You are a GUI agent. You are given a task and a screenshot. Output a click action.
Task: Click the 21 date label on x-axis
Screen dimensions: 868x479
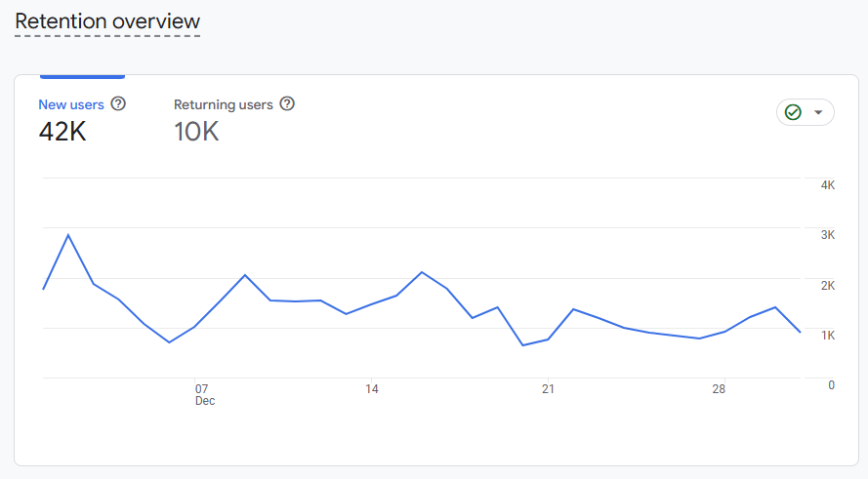coord(548,388)
